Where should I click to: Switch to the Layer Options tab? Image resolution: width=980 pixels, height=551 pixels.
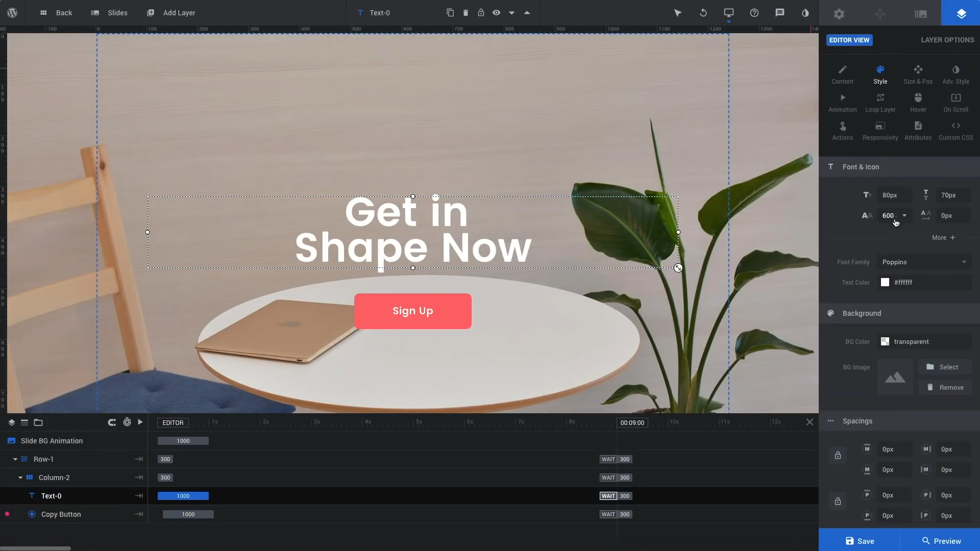948,40
